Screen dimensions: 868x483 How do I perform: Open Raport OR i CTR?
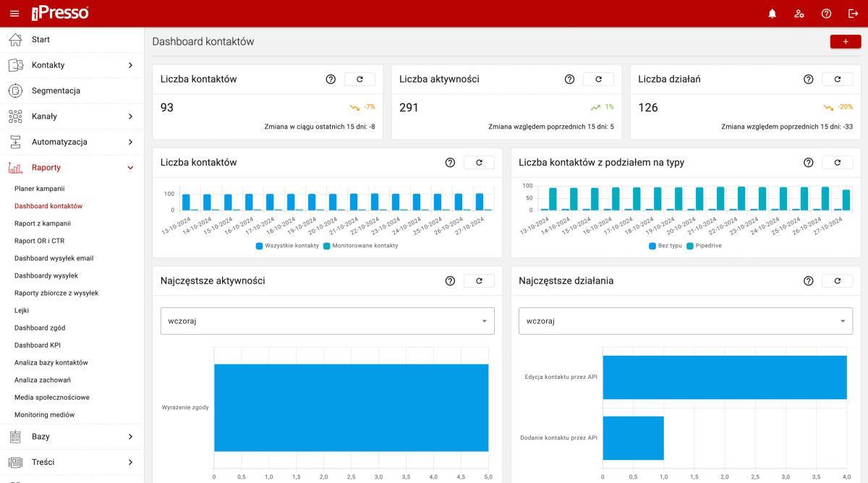pos(39,241)
